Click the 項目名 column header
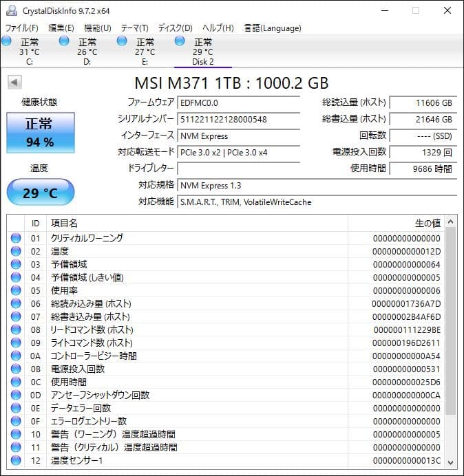This screenshot has width=464, height=476. click(197, 224)
